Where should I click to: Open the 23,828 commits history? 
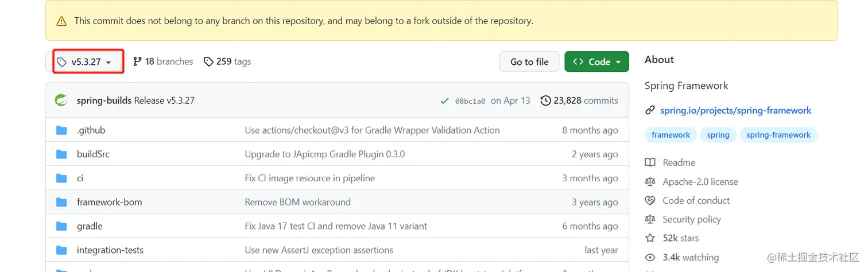580,100
